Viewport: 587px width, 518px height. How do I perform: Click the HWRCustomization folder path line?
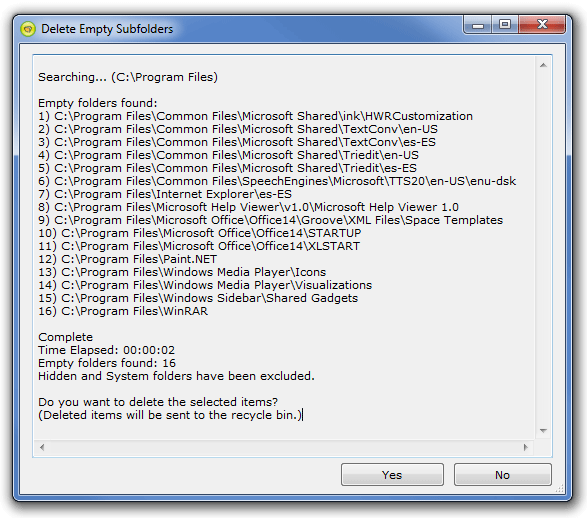pos(255,116)
